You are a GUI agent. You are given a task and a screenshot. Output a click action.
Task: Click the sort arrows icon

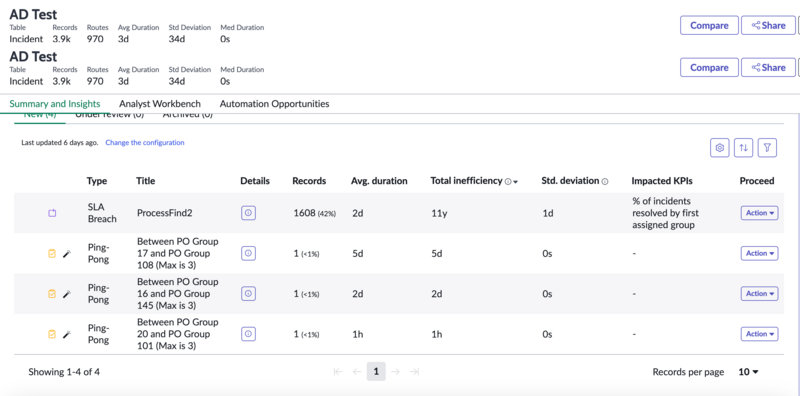pos(743,148)
